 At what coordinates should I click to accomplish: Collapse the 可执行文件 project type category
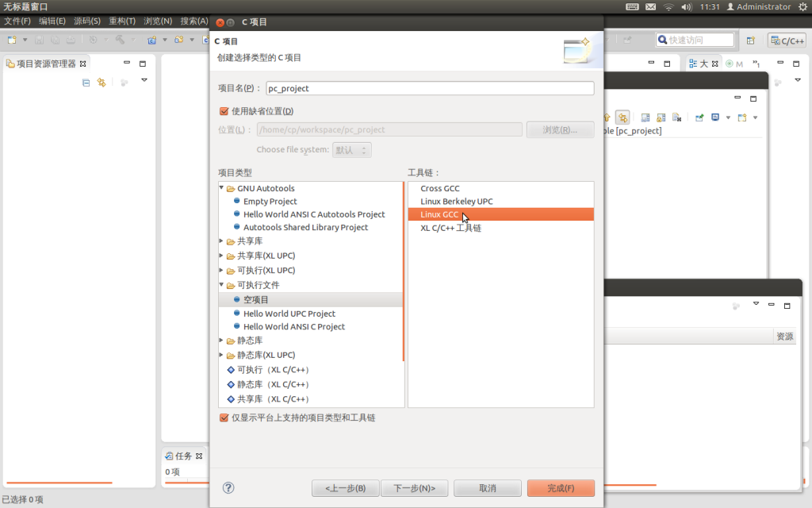pyautogui.click(x=220, y=285)
